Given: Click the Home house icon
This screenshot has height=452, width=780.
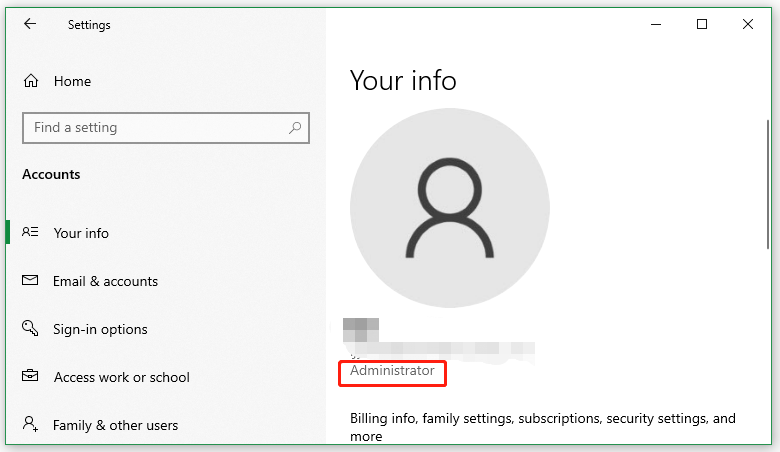Looking at the screenshot, I should [x=31, y=81].
